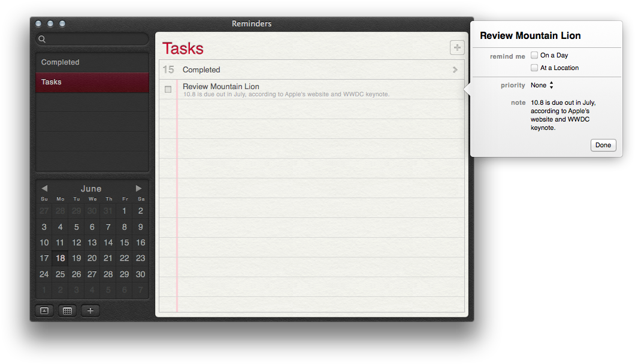The image size is (635, 364).
Task: Expand the Completed row chevron
Action: 455,70
